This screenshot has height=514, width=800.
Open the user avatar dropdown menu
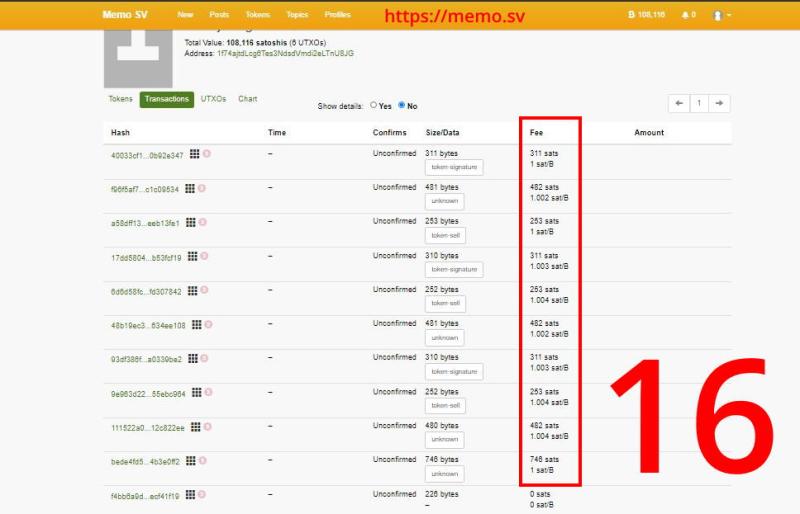[721, 15]
